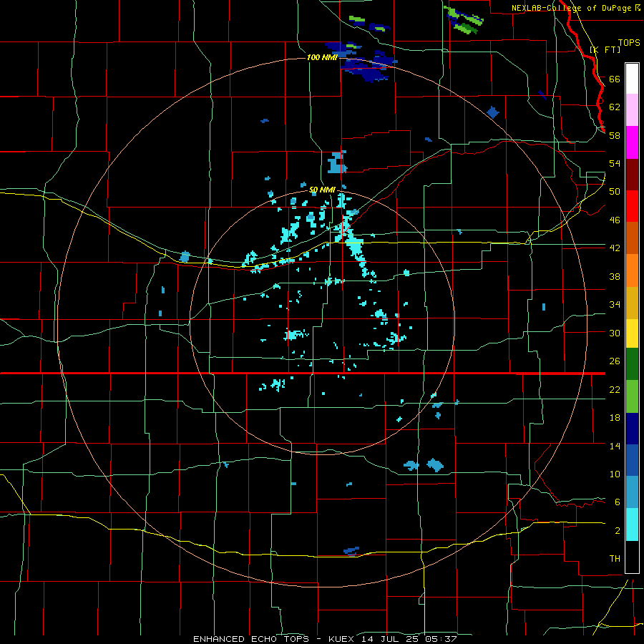Click the '62' scale value
Viewport: 644px width, 644px height.
pos(615,107)
